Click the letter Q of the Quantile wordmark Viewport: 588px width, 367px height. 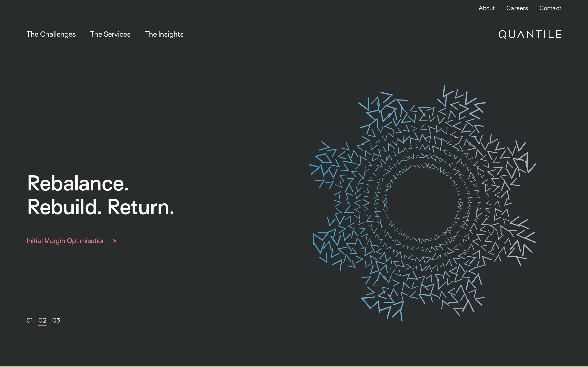[503, 34]
